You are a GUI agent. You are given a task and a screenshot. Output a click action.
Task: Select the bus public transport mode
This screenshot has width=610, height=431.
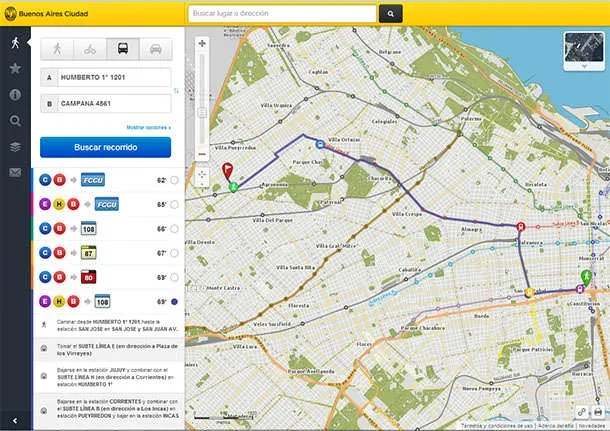[123, 49]
